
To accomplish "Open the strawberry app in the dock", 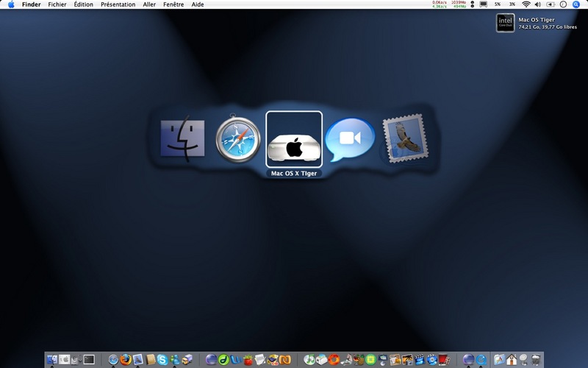I will tap(248, 360).
